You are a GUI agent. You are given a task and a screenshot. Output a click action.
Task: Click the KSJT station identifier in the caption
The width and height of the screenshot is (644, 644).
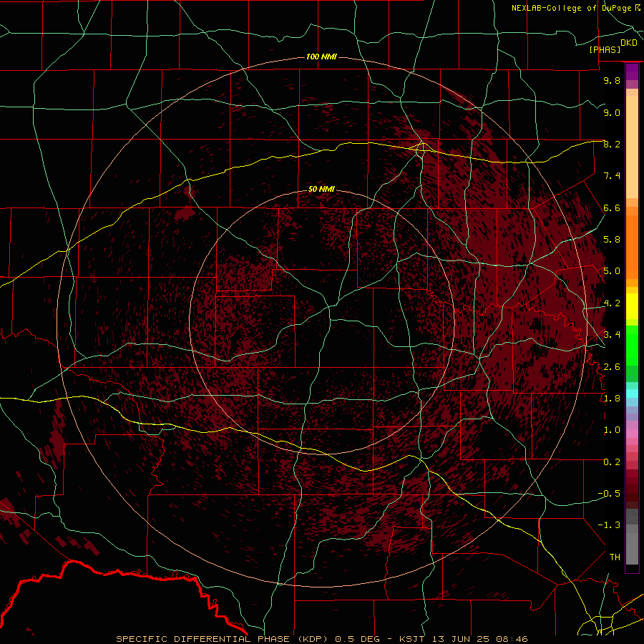coord(411,639)
